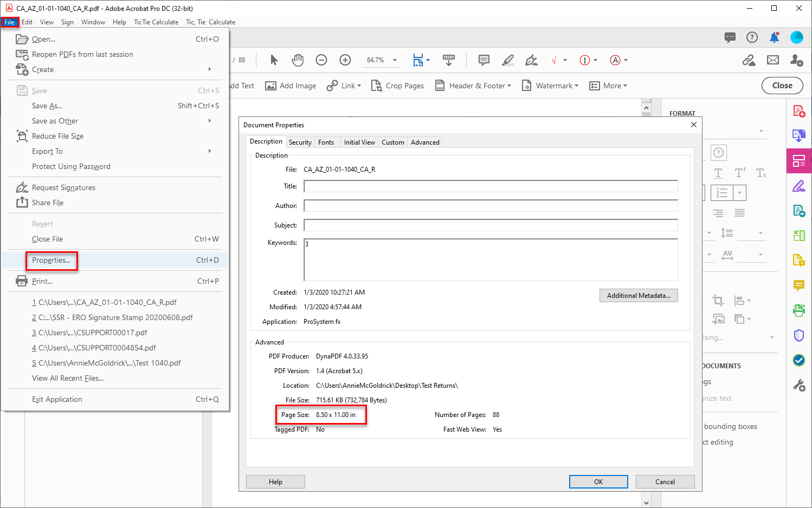Open the Fill & Sign pen tool
This screenshot has width=812, height=508.
point(532,60)
